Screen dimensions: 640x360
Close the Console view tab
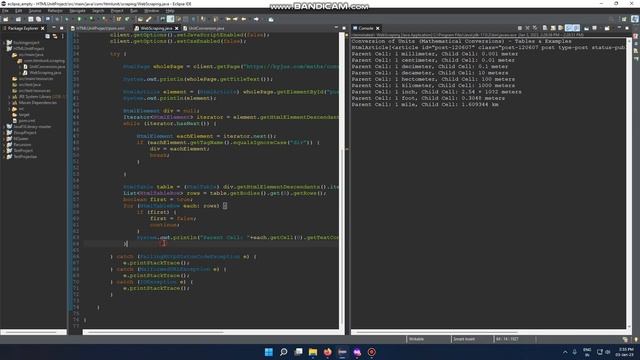pos(378,28)
